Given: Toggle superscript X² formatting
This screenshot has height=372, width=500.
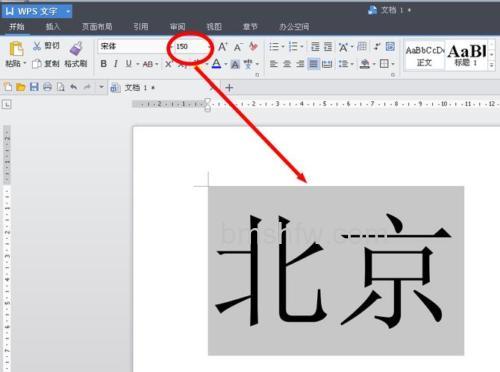Looking at the screenshot, I should 169,64.
